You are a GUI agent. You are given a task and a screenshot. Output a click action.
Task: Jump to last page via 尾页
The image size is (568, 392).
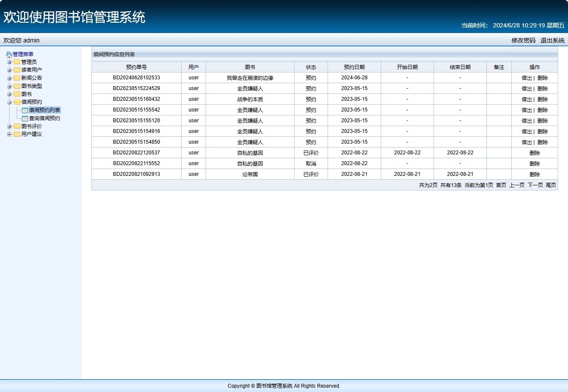coord(551,185)
